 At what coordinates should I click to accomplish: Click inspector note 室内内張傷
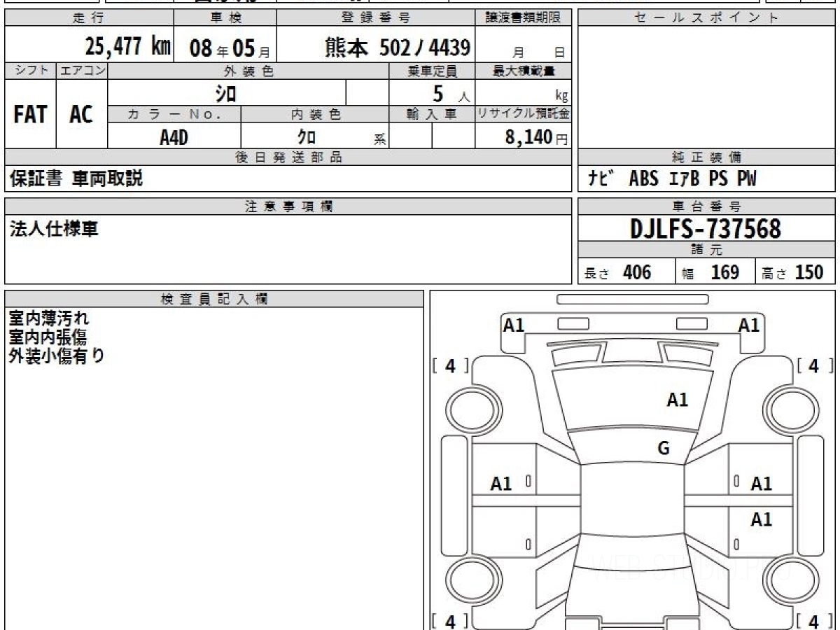coord(48,337)
